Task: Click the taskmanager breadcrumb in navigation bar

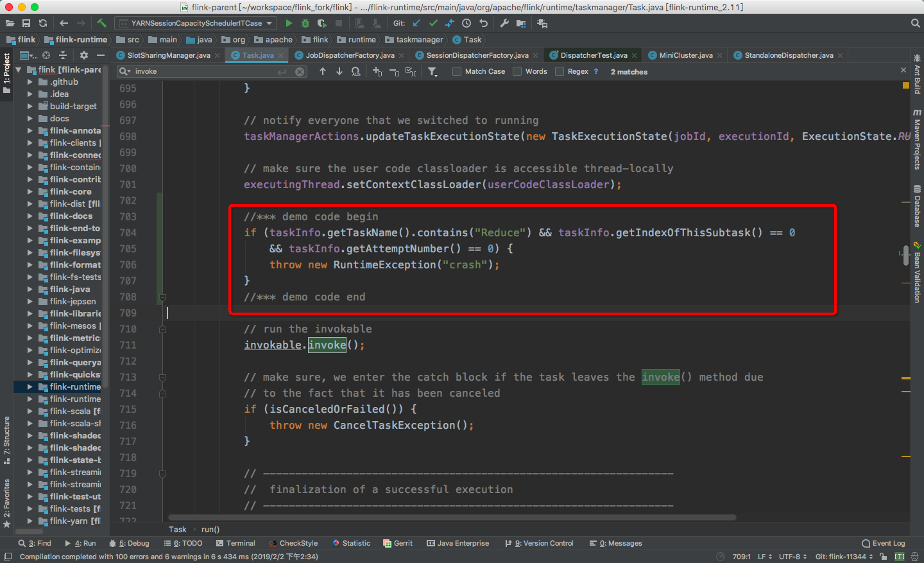Action: click(414, 40)
